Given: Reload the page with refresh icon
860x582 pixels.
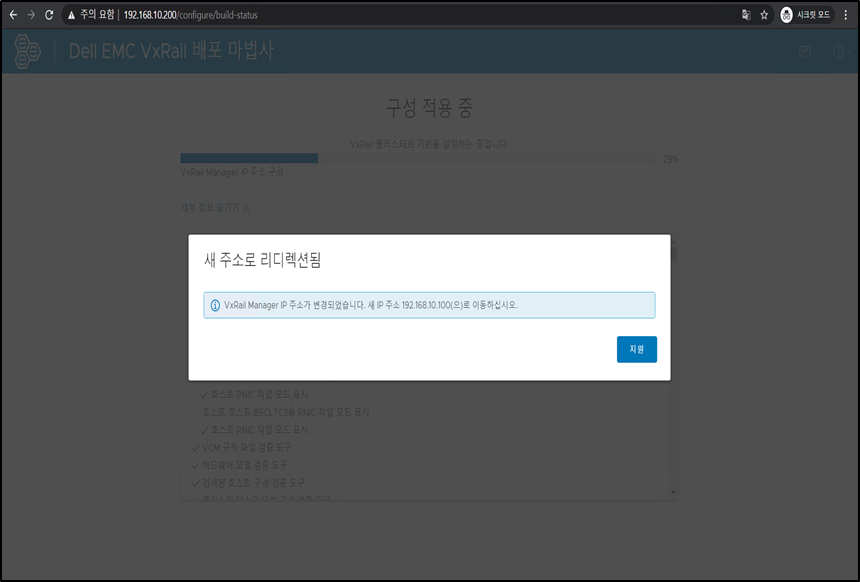Looking at the screenshot, I should pos(49,15).
